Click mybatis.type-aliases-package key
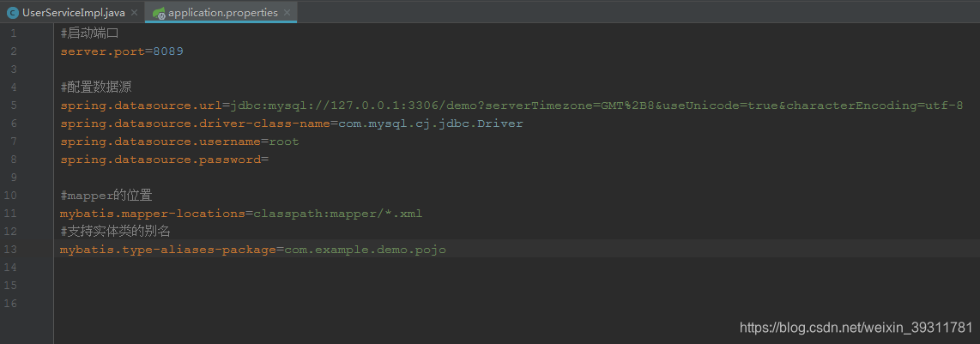 point(168,250)
